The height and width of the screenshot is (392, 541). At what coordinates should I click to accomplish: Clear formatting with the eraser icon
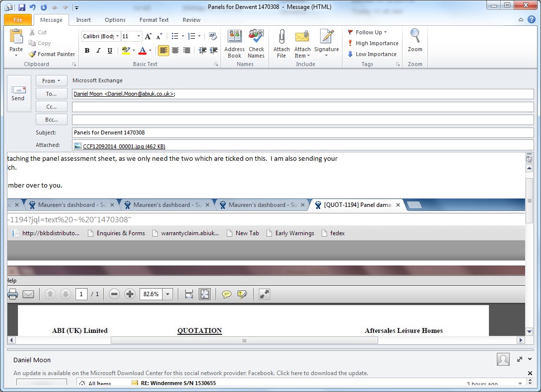[x=213, y=36]
